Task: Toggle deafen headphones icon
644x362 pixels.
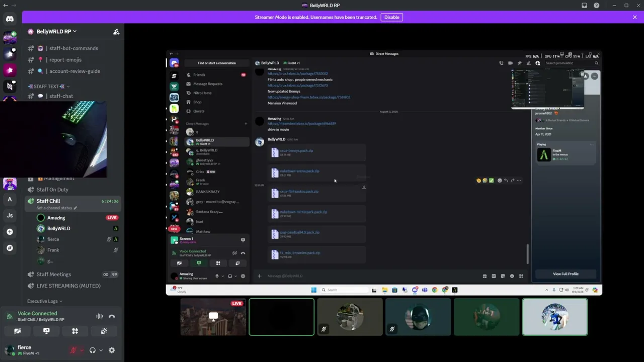Action: pos(93,350)
